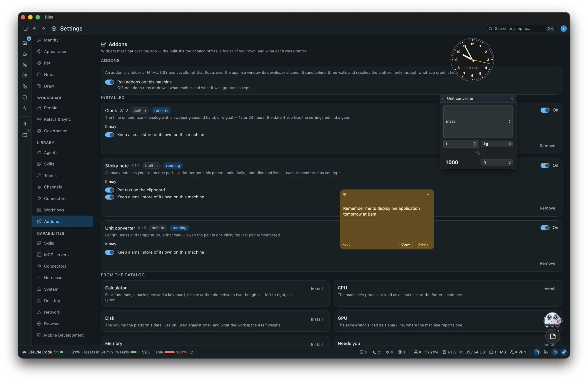Go back with the left arrow icon
The image size is (588, 382).
[x=34, y=29]
